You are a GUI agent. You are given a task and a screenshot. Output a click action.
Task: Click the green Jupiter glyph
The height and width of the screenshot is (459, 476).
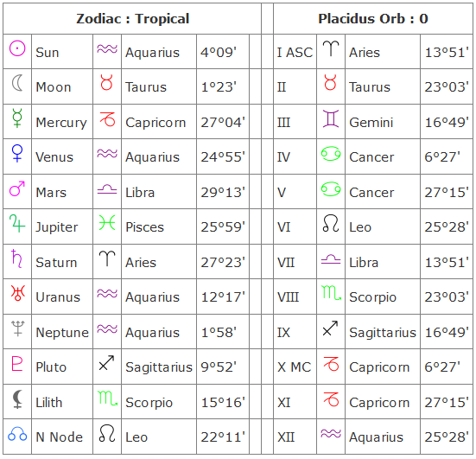(17, 223)
